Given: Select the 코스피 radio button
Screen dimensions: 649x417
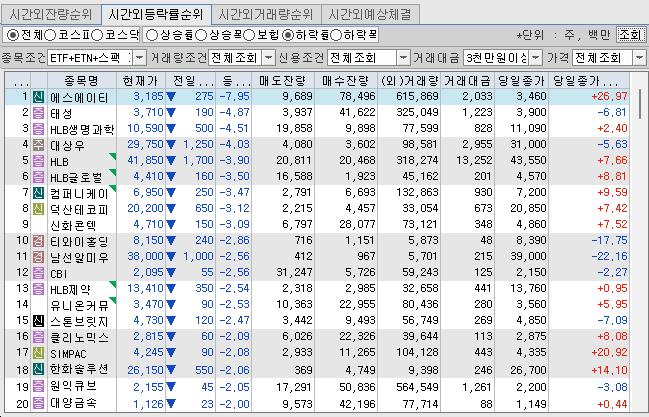Looking at the screenshot, I should [50, 35].
